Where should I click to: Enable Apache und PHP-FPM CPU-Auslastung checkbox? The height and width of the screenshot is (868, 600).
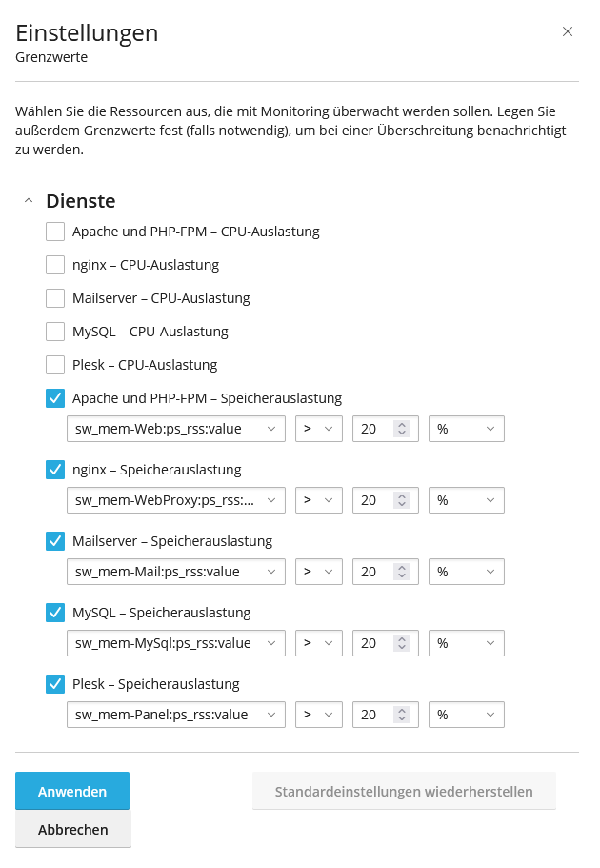(x=55, y=232)
